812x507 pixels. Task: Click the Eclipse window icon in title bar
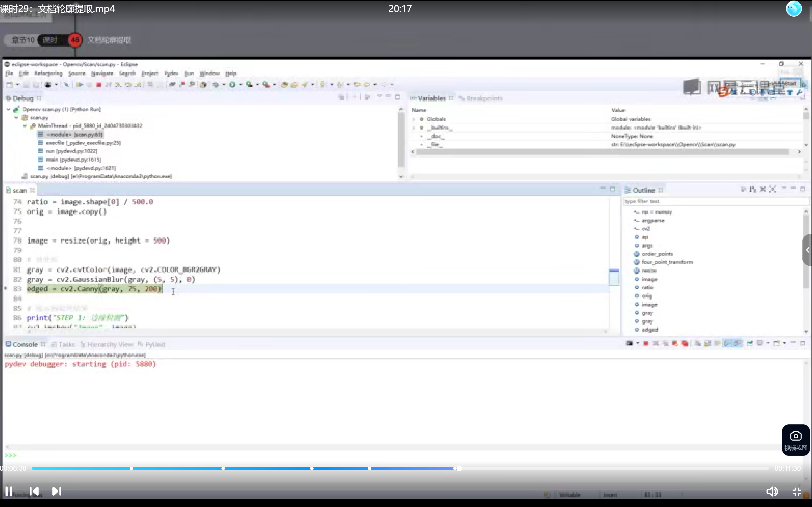point(7,64)
